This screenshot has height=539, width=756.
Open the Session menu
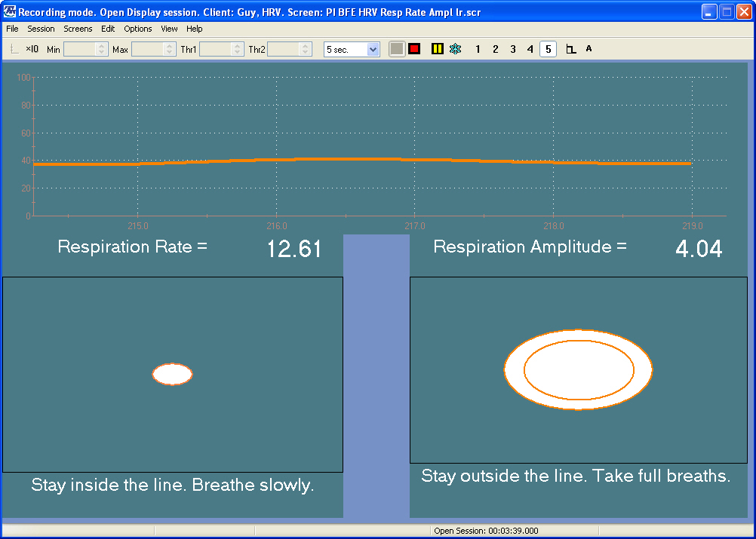coord(41,29)
